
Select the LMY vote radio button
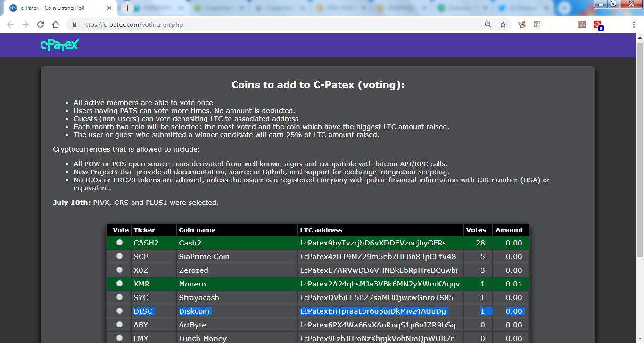(119, 338)
